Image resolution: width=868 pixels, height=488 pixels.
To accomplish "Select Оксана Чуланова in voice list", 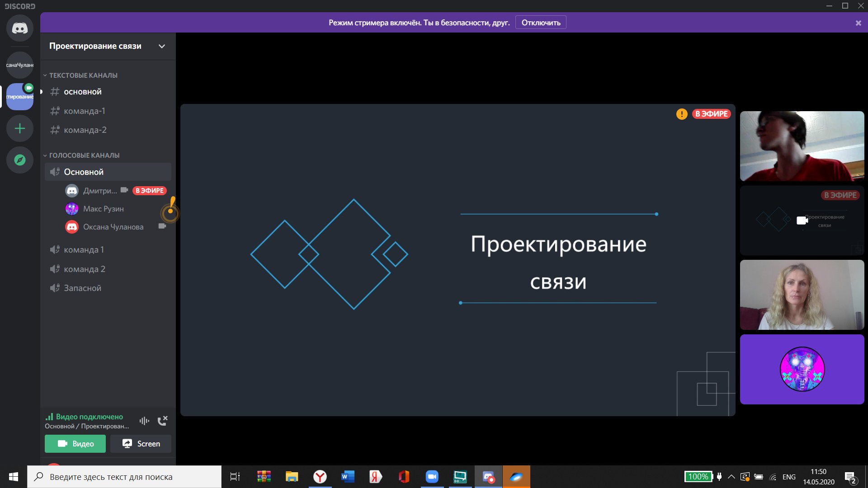I will pos(113,227).
